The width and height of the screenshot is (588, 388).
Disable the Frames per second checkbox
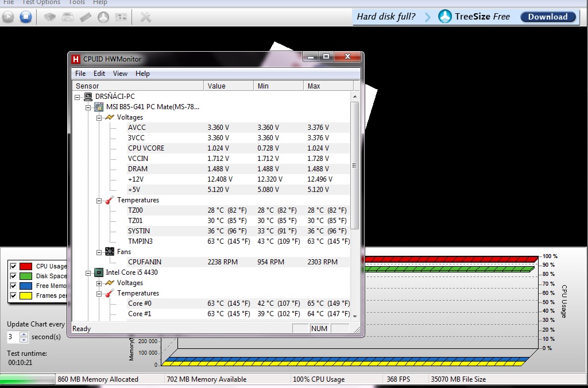coord(14,295)
